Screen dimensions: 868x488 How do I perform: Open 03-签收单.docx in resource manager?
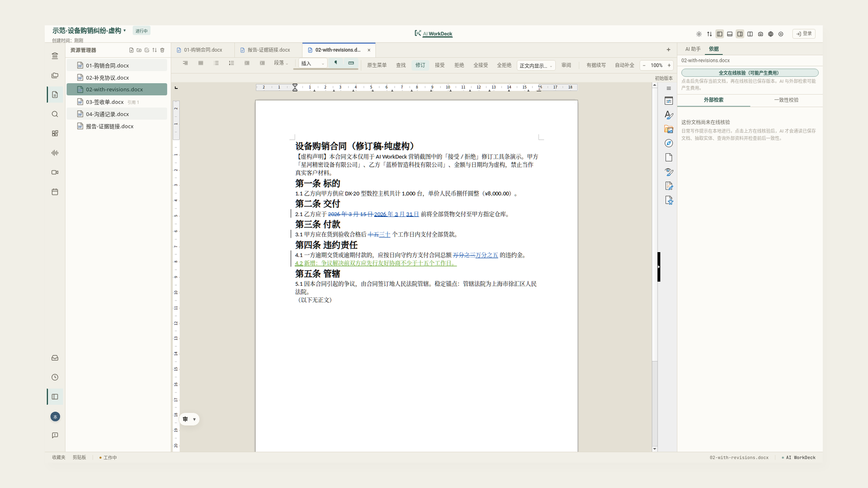point(117,102)
